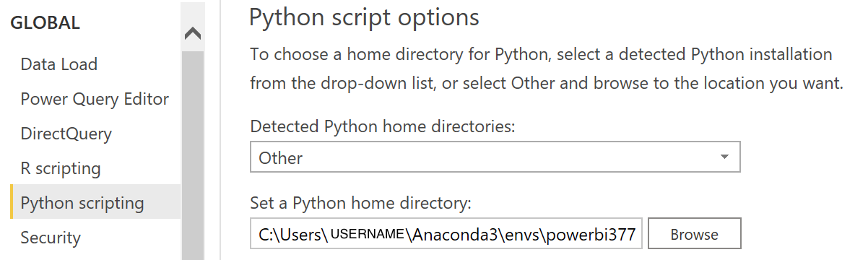The height and width of the screenshot is (260, 868).
Task: Click the scroll-up arrow in the sidebar
Action: [x=193, y=34]
